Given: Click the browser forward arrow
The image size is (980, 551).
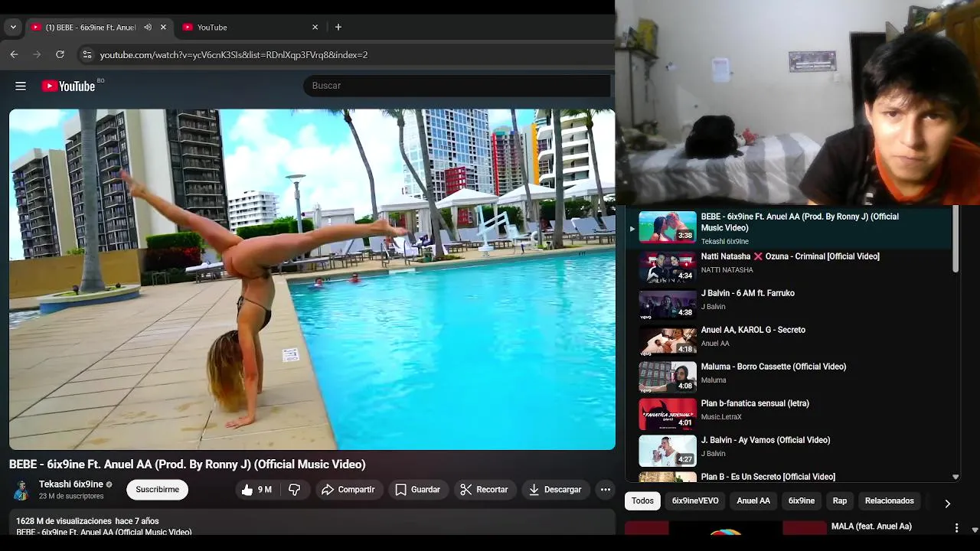Looking at the screenshot, I should pos(37,54).
